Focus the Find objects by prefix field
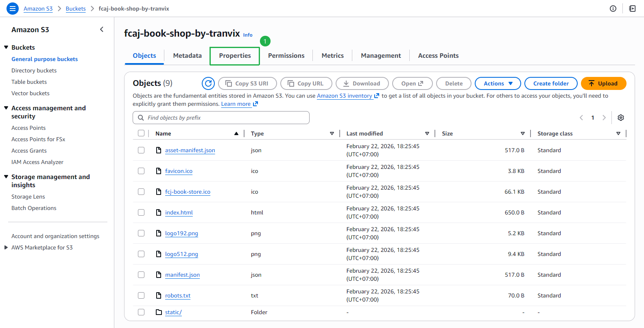 coord(221,118)
